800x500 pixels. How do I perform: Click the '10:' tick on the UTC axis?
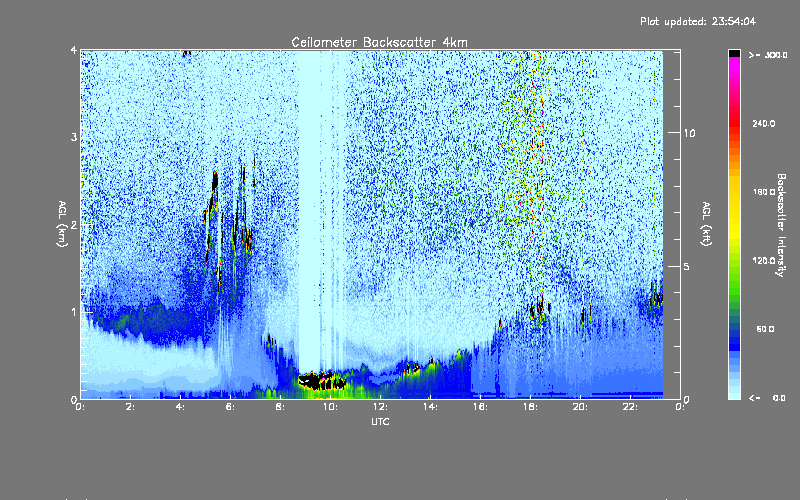pyautogui.click(x=330, y=407)
